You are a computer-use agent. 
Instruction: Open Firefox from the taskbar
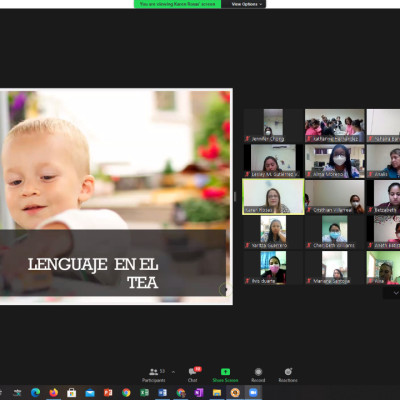(53, 393)
